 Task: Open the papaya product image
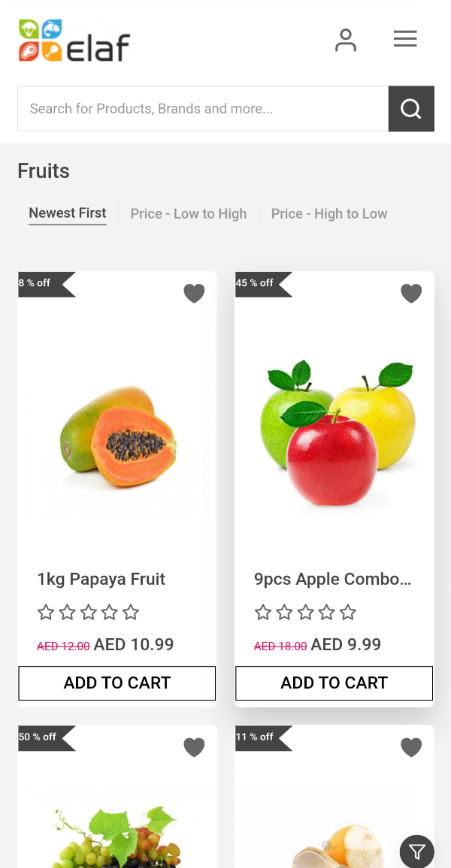[118, 436]
